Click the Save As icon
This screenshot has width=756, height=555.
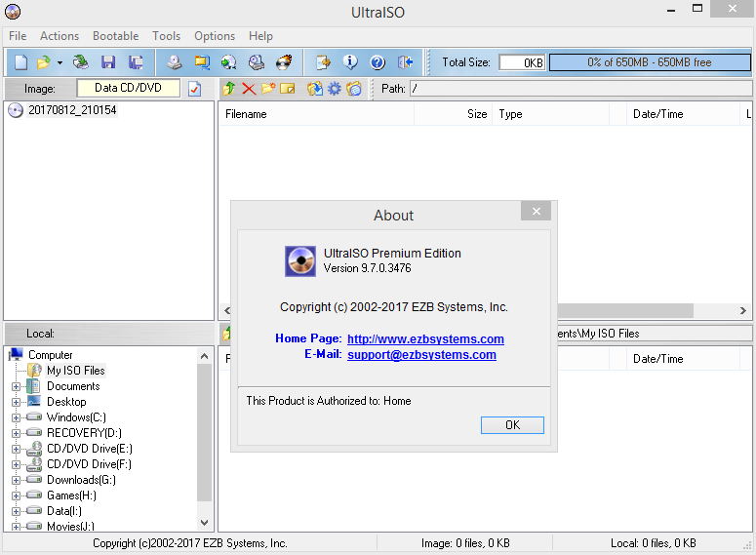coord(136,62)
